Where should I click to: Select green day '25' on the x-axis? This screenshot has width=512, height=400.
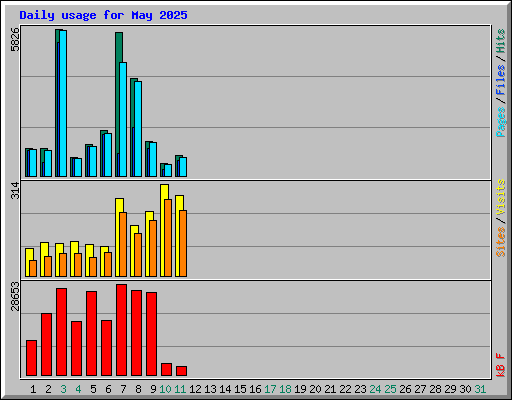coord(390,389)
